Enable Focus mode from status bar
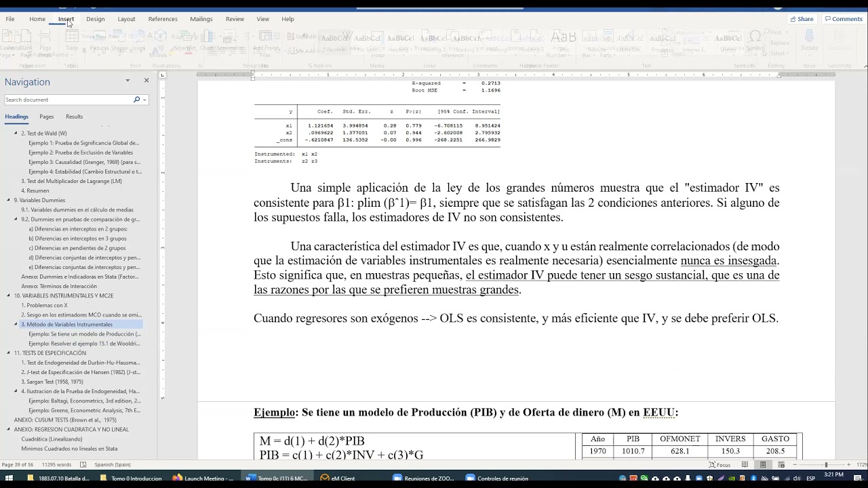 tap(719, 464)
